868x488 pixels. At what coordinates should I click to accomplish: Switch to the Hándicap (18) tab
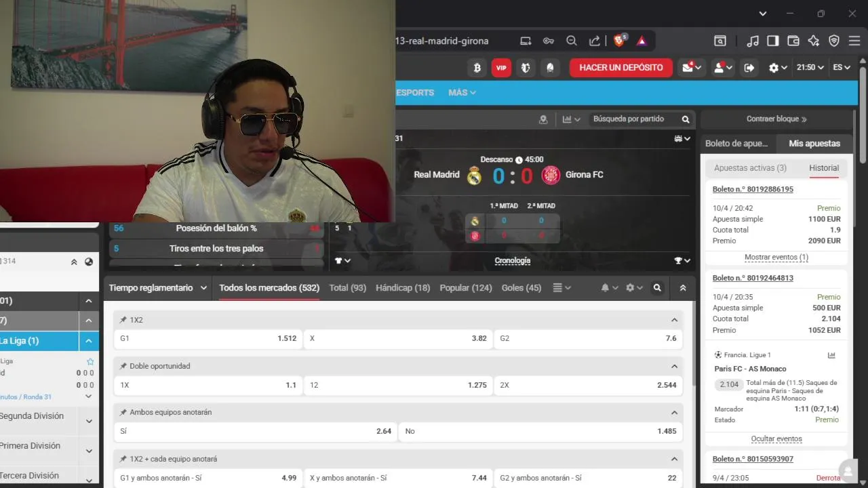pyautogui.click(x=403, y=288)
